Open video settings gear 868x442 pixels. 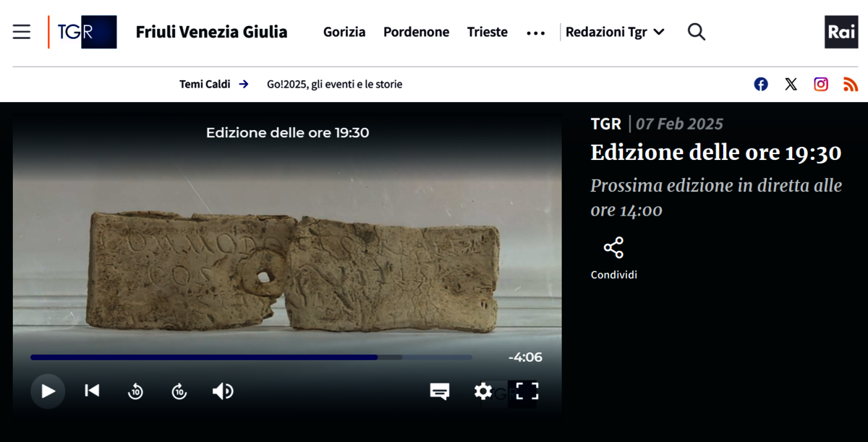click(482, 391)
